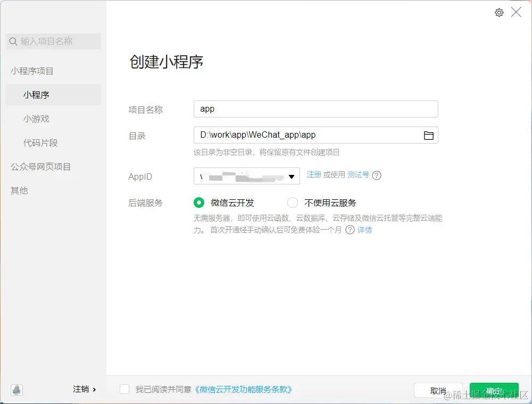Open 微信云开发功能服务条款 link
The image size is (532, 404).
pyautogui.click(x=244, y=390)
